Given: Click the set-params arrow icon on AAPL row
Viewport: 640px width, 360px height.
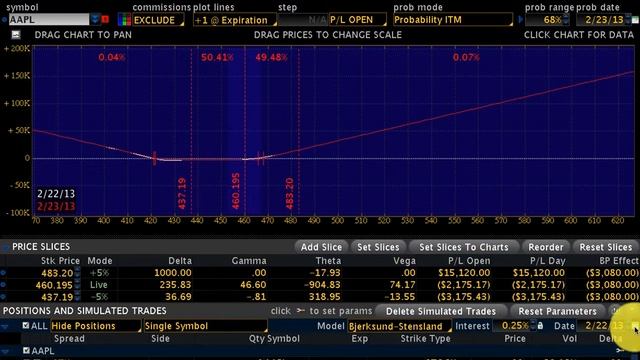Looking at the screenshot, I should 620,350.
